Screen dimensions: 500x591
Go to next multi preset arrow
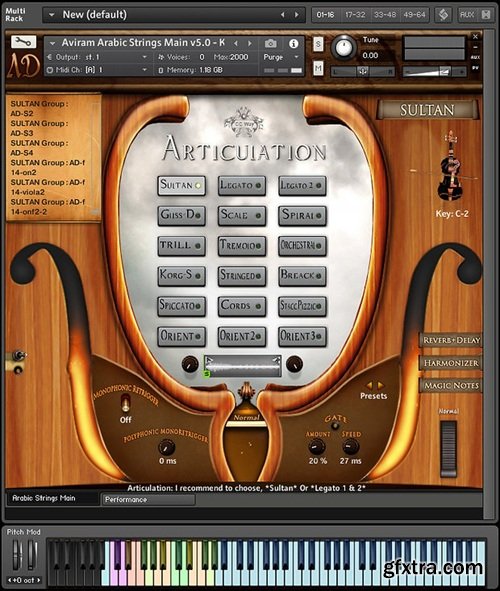coord(297,15)
